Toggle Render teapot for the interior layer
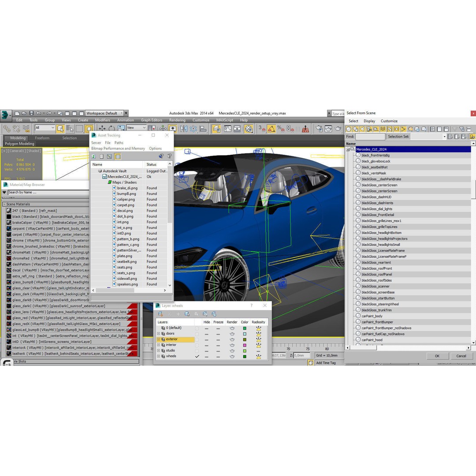 click(232, 345)
